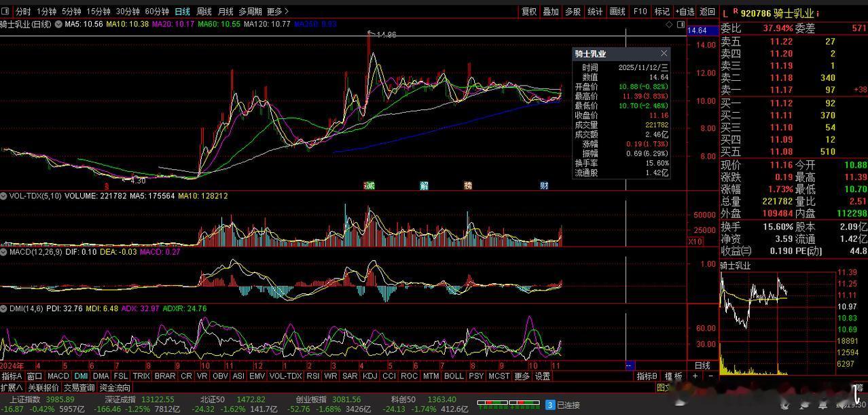Open the 关联报价 tab
868x415 pixels.
pos(43,388)
